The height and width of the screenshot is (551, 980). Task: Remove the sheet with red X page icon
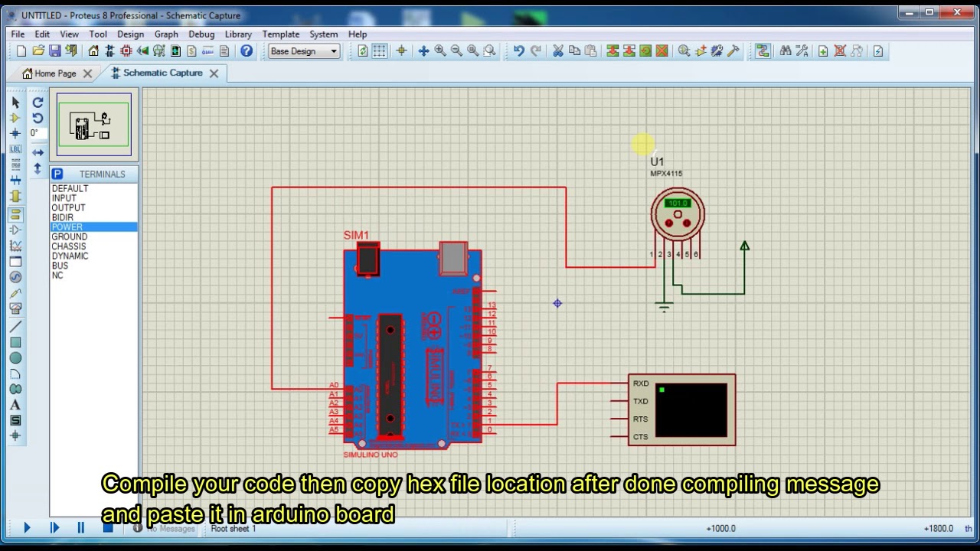coord(840,51)
